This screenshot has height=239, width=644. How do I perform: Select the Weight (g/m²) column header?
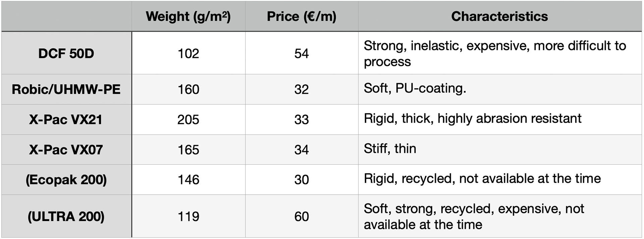[188, 16]
